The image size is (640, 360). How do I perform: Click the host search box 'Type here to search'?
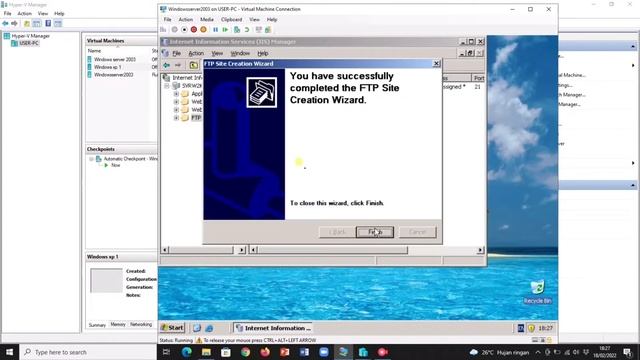tap(88, 352)
